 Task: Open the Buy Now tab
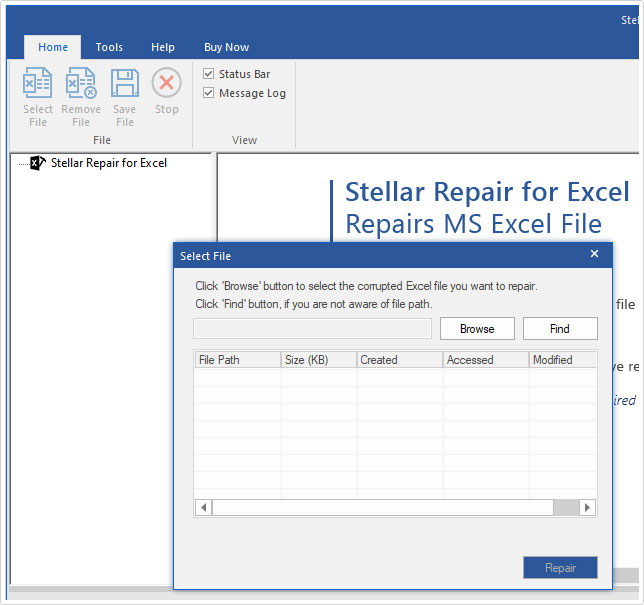(x=226, y=47)
